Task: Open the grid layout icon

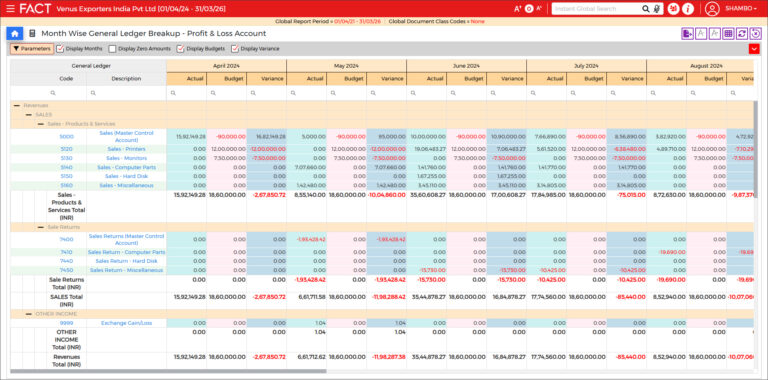Action: pyautogui.click(x=728, y=33)
